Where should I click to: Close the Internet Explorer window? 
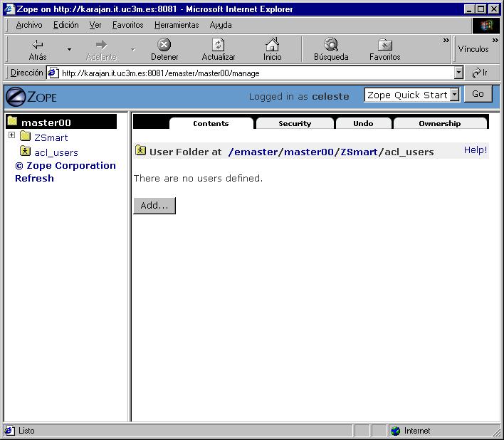[x=494, y=9]
